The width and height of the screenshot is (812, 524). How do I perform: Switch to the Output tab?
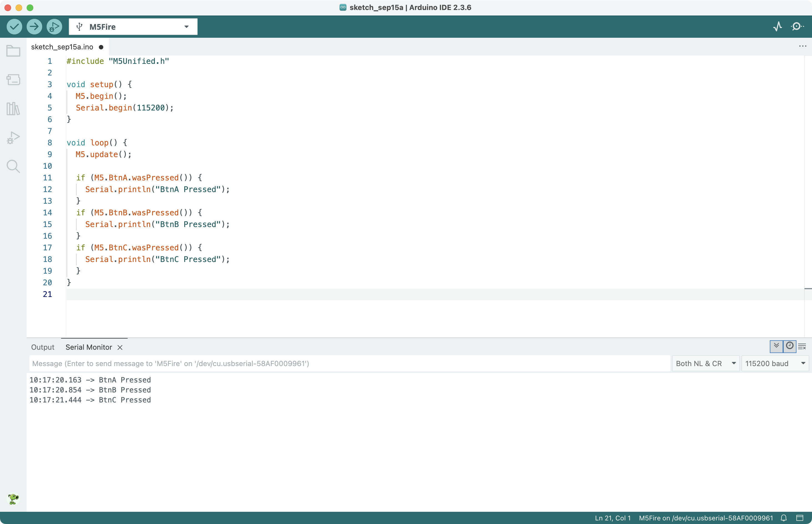pos(42,347)
